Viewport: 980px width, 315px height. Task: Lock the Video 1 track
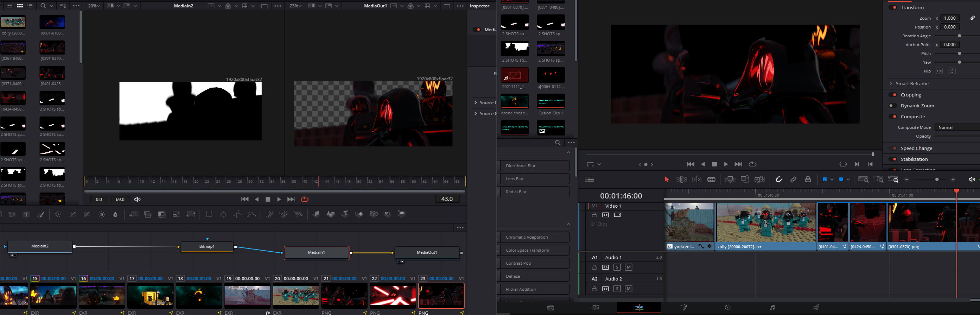coord(594,215)
